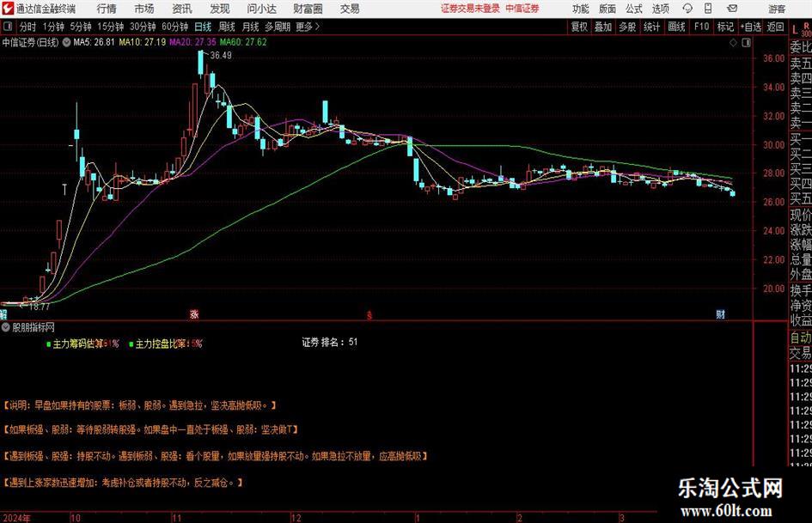The height and width of the screenshot is (523, 812).
Task: Click the red S marker under chart
Action: (x=369, y=315)
